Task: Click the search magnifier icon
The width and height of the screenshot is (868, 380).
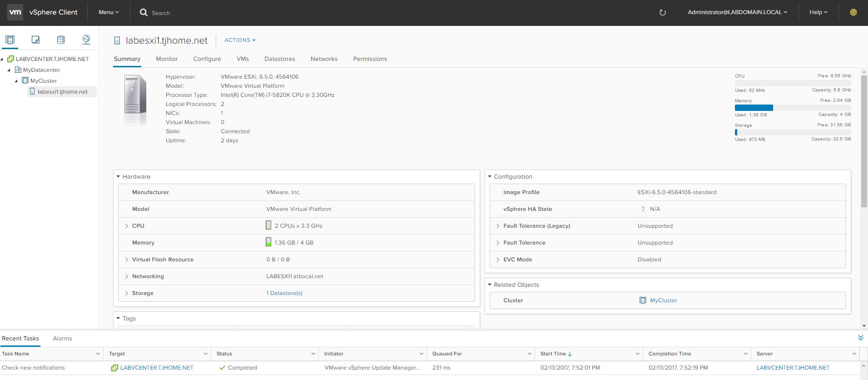Action: (144, 13)
